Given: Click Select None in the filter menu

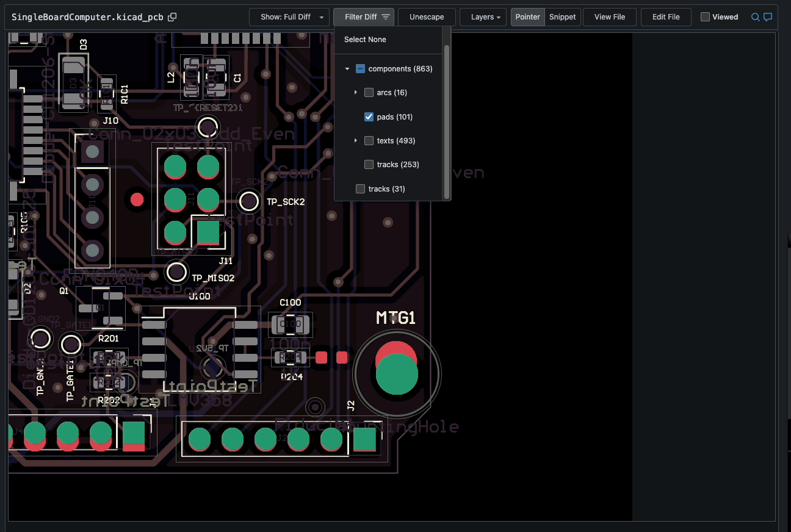Looking at the screenshot, I should pos(364,39).
